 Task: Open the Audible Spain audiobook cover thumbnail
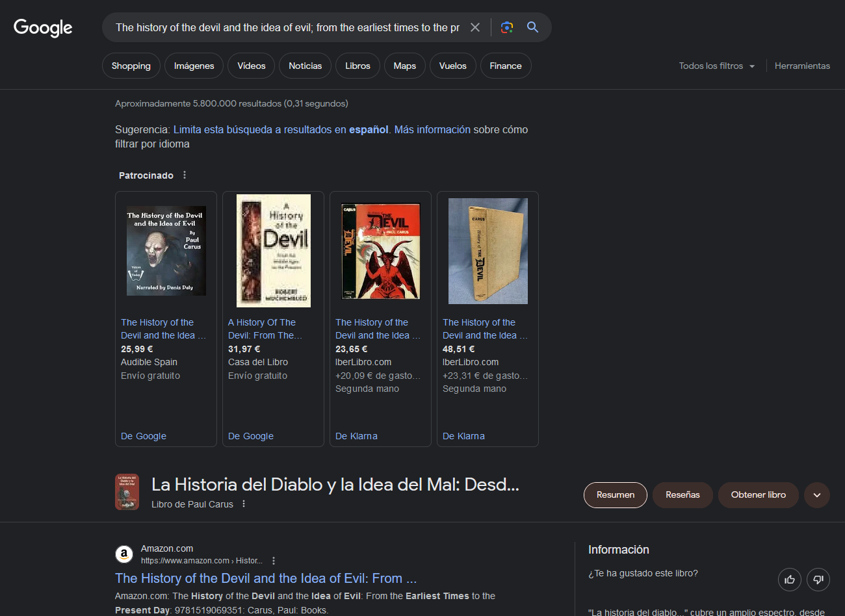(166, 251)
